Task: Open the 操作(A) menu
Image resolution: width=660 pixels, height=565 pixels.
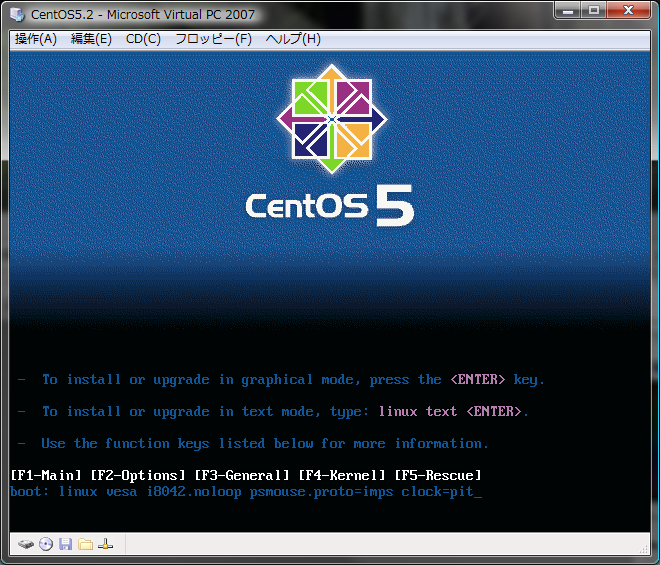Action: click(36, 39)
